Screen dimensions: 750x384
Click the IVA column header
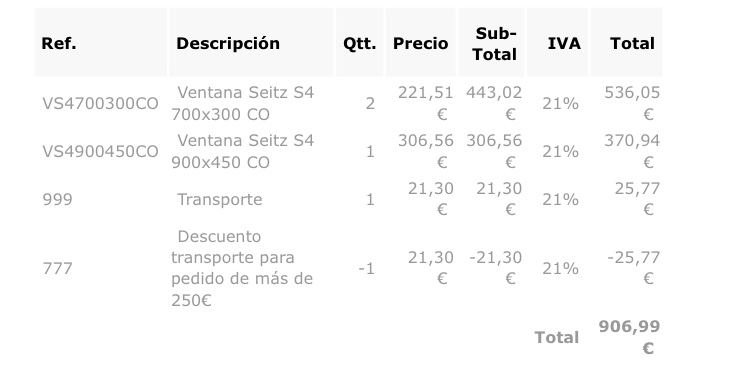(x=564, y=44)
